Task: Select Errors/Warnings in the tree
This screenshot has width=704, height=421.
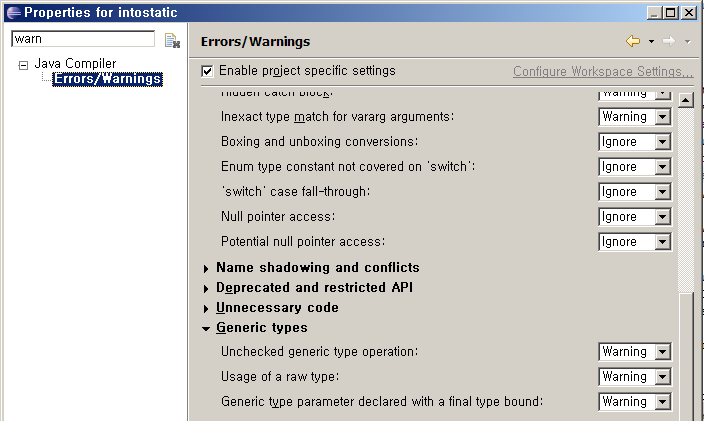Action: click(107, 79)
